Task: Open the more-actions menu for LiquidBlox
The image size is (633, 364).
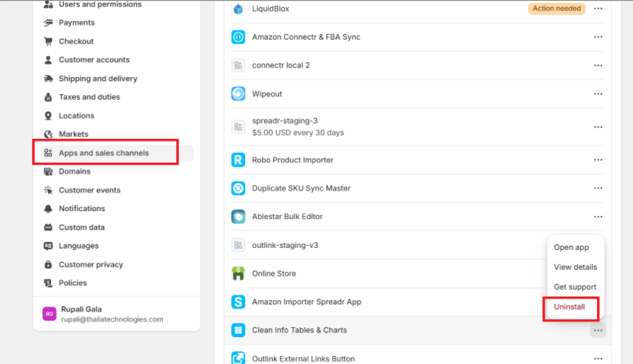Action: coord(598,8)
